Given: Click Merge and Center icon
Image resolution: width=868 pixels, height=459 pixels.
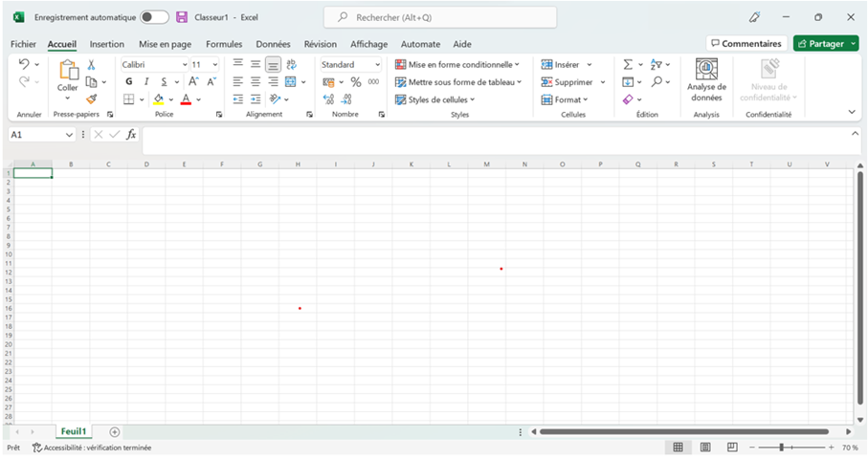Looking at the screenshot, I should coord(291,82).
